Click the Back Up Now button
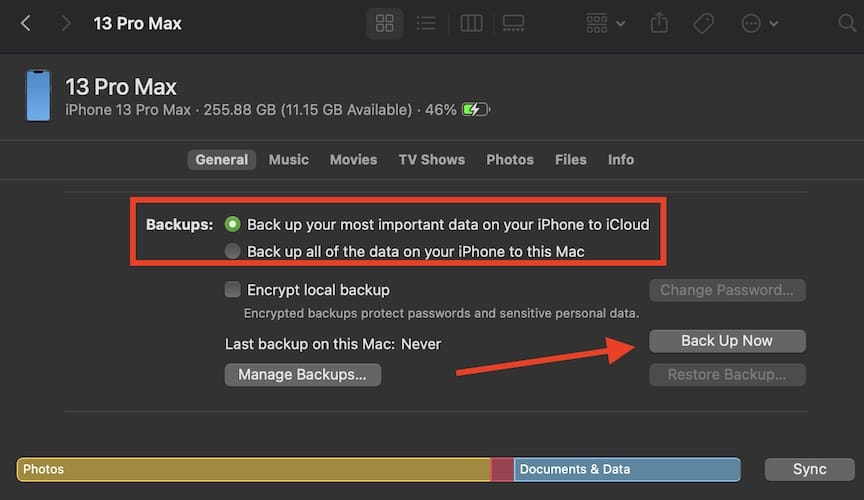864x500 pixels. [x=727, y=341]
